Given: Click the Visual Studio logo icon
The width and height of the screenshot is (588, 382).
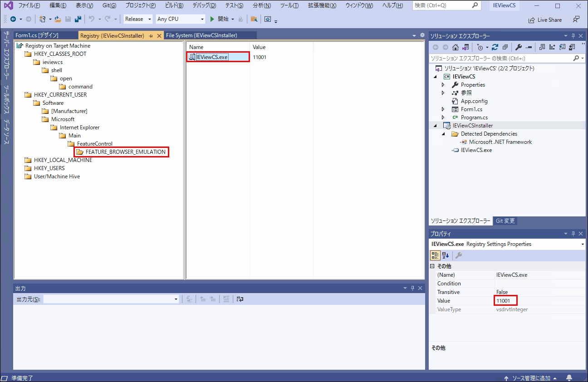Looking at the screenshot, I should pyautogui.click(x=8, y=6).
